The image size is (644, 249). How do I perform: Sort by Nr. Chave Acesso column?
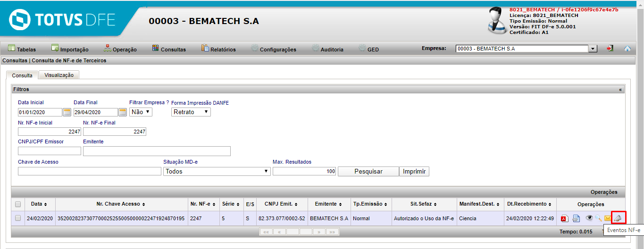121,204
